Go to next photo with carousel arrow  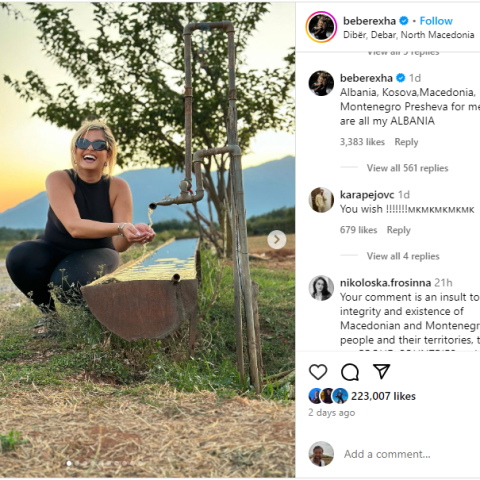click(276, 239)
